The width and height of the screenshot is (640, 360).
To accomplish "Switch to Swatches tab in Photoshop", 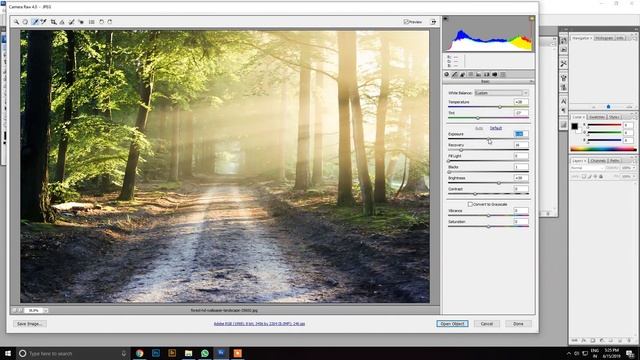I will pyautogui.click(x=597, y=117).
